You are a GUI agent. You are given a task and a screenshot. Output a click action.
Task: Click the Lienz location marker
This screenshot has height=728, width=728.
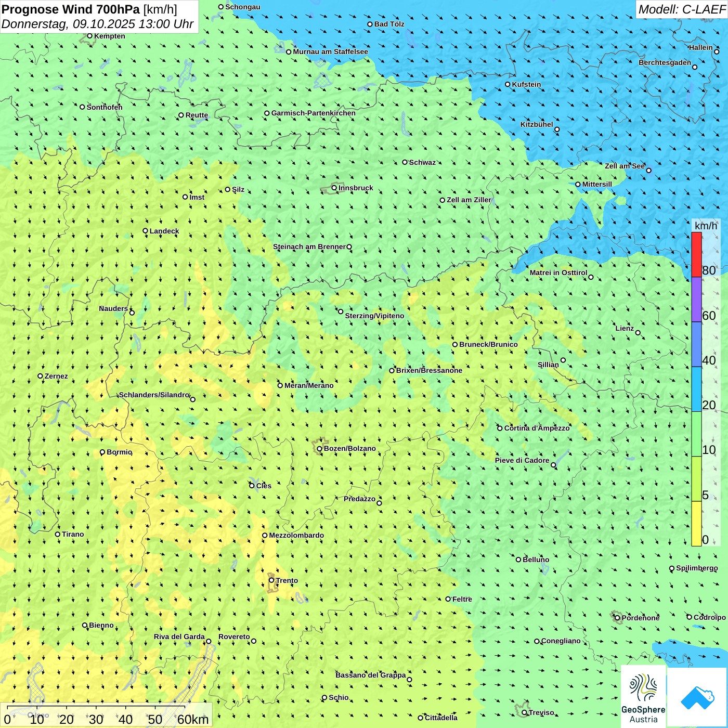[638, 333]
